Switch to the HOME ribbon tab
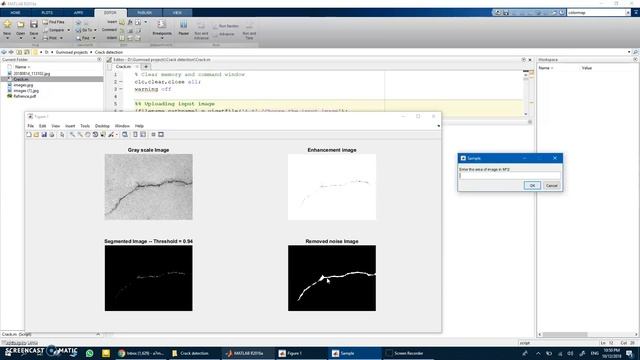 point(16,13)
